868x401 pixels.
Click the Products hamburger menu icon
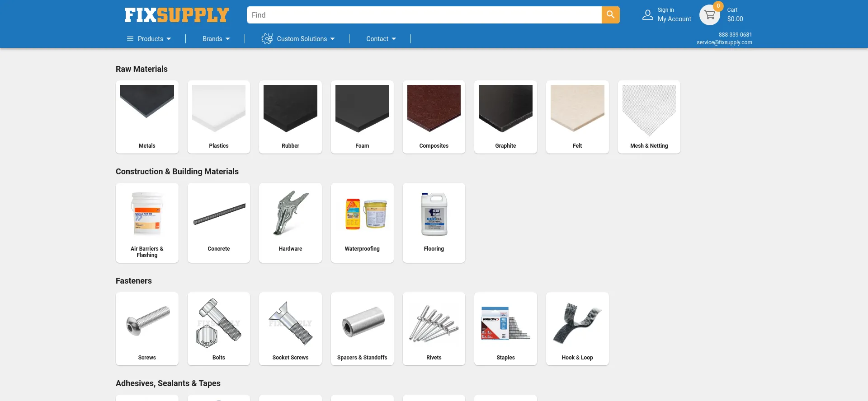click(x=130, y=39)
